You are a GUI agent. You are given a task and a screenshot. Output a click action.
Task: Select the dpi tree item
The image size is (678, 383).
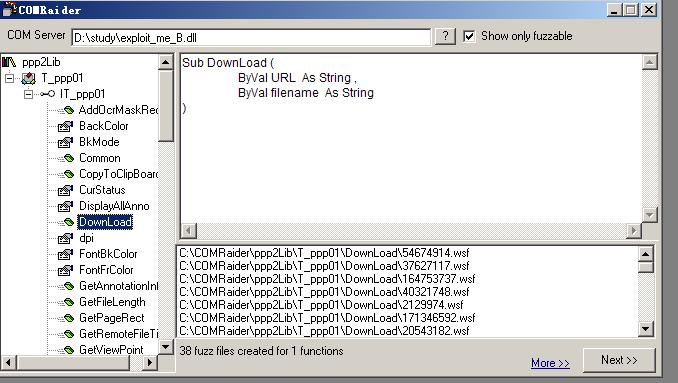[x=86, y=238]
